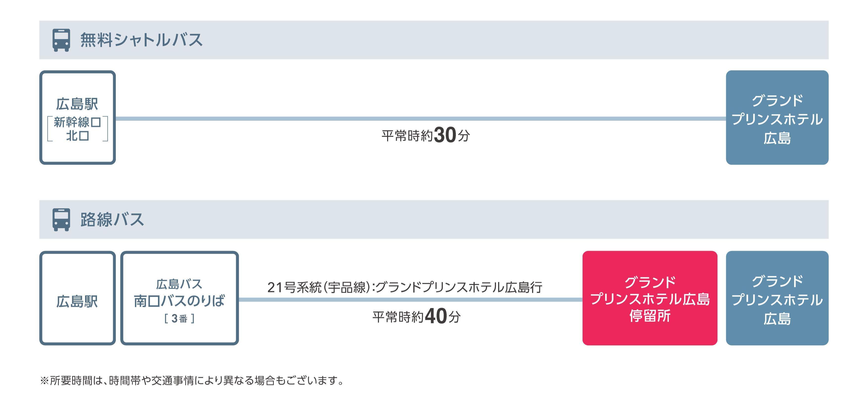868x399 pixels.
Task: Click the 平常時約30分 duration text
Action: [x=425, y=135]
